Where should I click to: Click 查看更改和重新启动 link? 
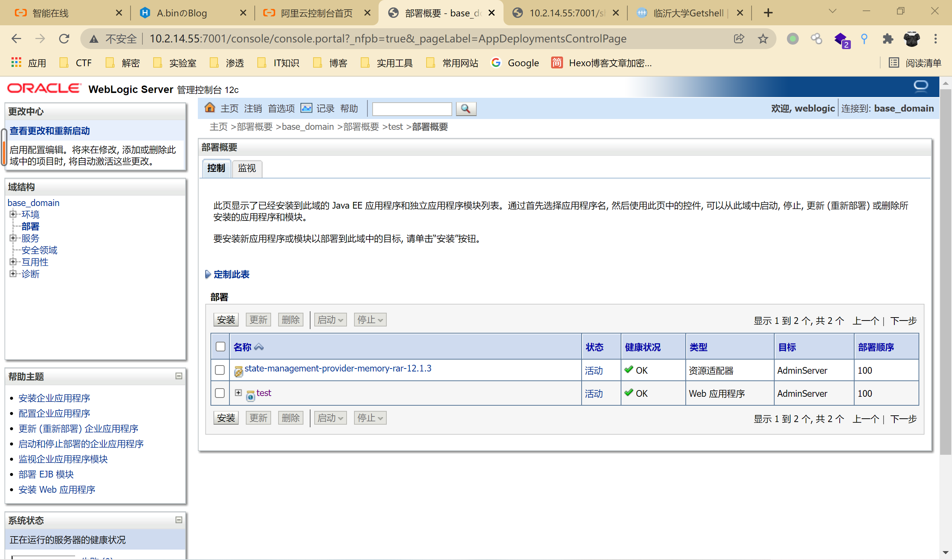pos(49,131)
